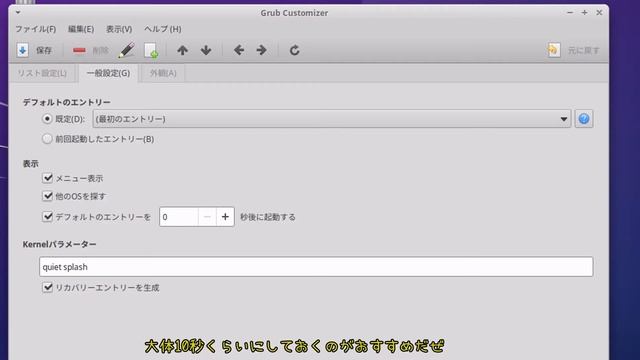Create new entry with page-plus icon
This screenshot has width=640, height=360.
point(151,51)
